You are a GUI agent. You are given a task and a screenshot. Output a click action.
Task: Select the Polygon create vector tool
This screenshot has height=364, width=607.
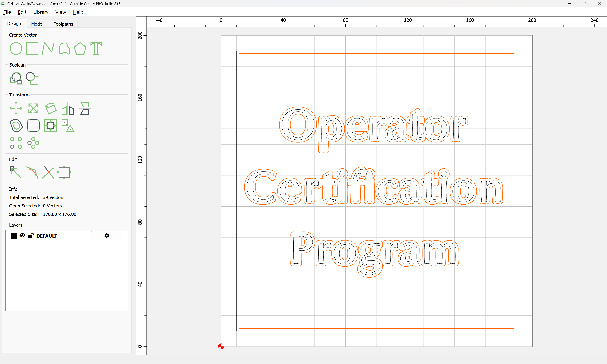click(x=80, y=48)
